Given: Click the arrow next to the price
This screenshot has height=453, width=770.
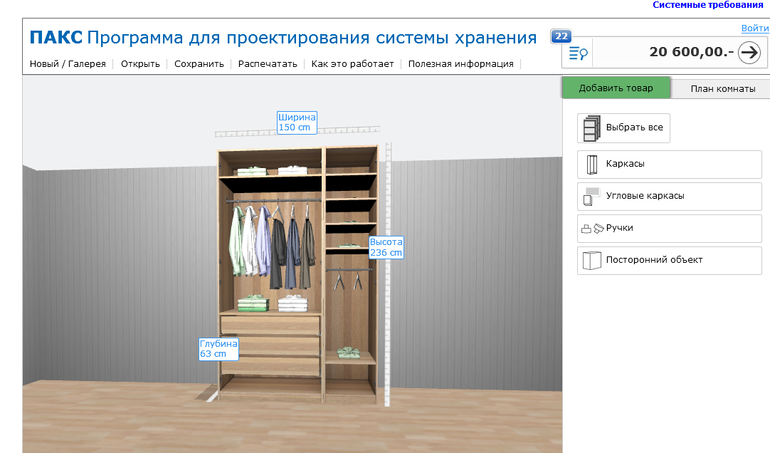Looking at the screenshot, I should (x=749, y=53).
